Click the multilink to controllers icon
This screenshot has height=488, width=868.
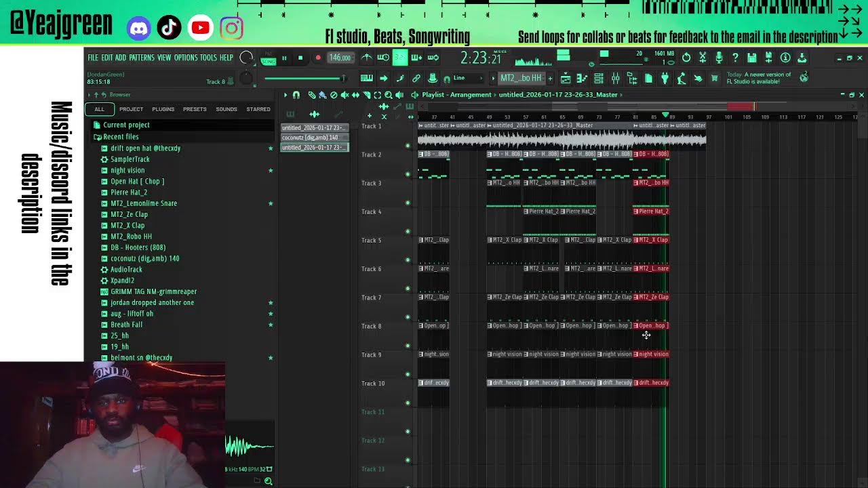pos(416,78)
